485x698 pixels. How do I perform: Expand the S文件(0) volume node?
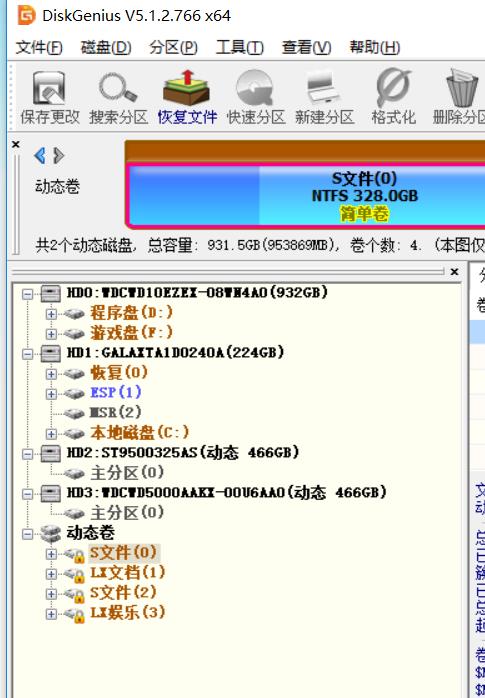click(x=51, y=554)
